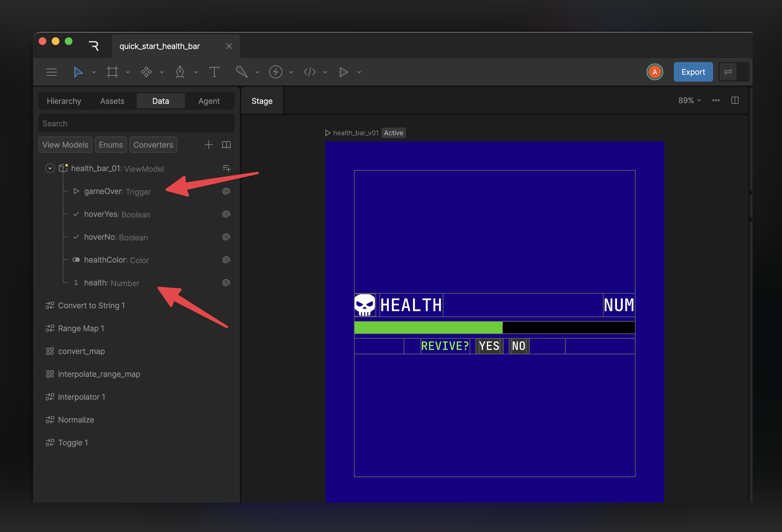Viewport: 782px width, 532px height.
Task: Filter by Enums
Action: (x=111, y=145)
